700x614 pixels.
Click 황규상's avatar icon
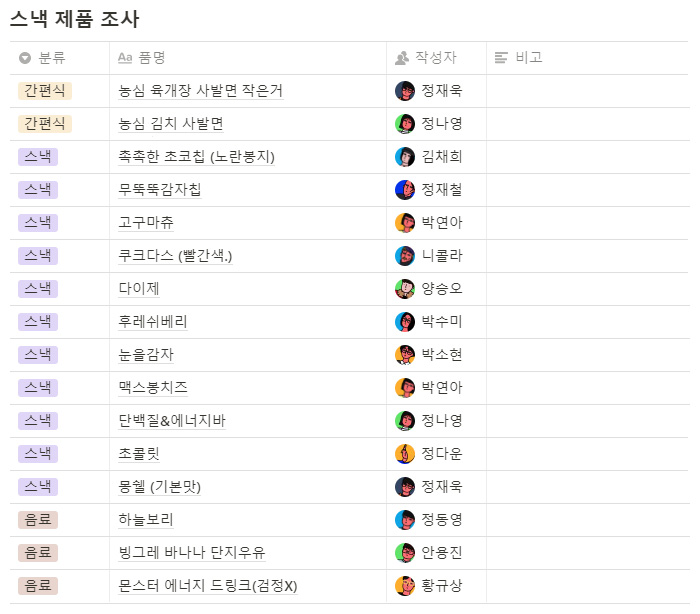405,586
